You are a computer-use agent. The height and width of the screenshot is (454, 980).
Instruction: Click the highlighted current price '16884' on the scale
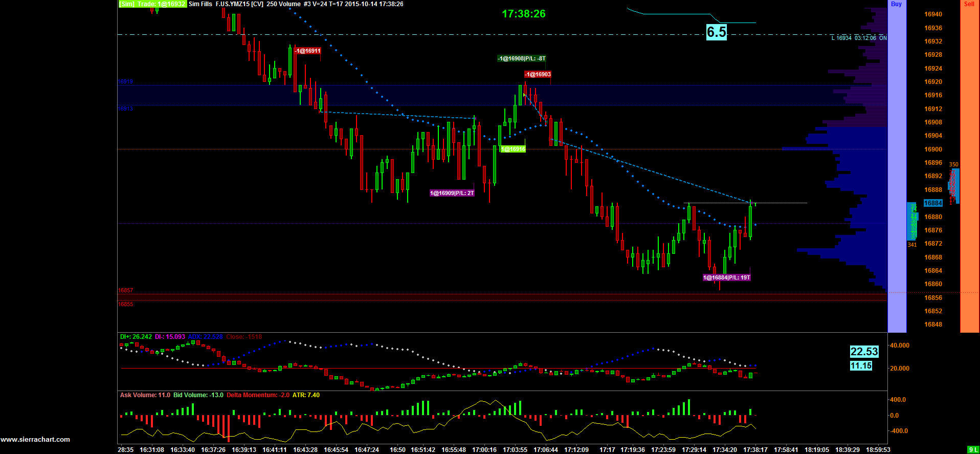(933, 203)
